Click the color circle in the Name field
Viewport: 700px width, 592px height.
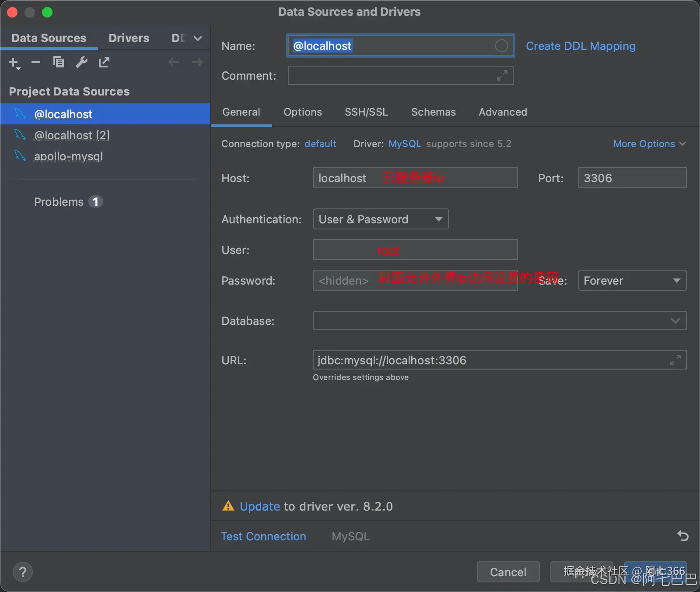(501, 46)
